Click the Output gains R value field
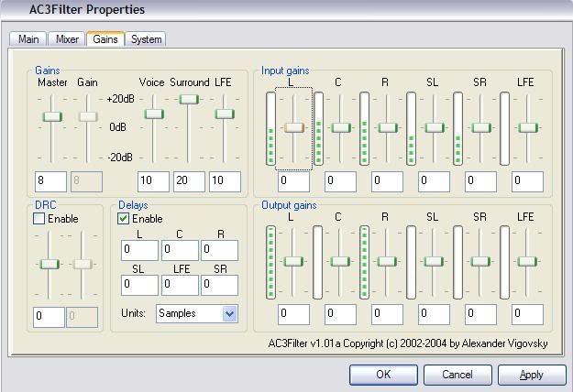Image resolution: width=573 pixels, height=392 pixels. 388,314
